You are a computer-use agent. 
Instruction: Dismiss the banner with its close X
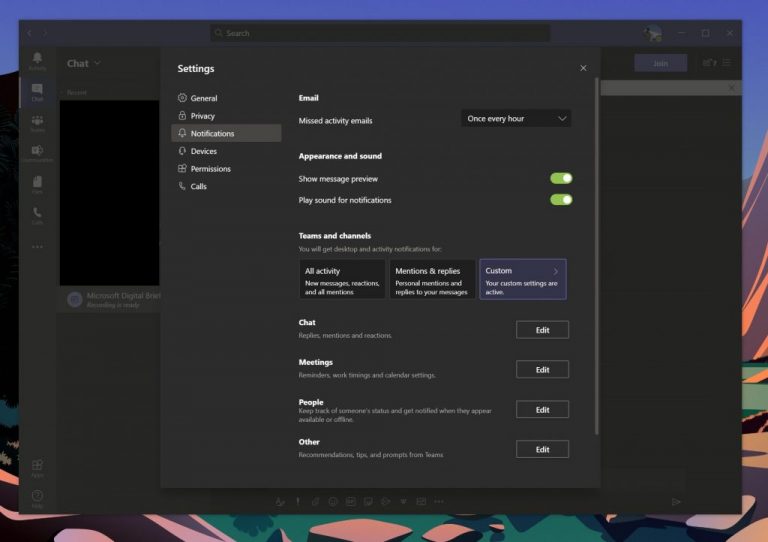coord(731,88)
